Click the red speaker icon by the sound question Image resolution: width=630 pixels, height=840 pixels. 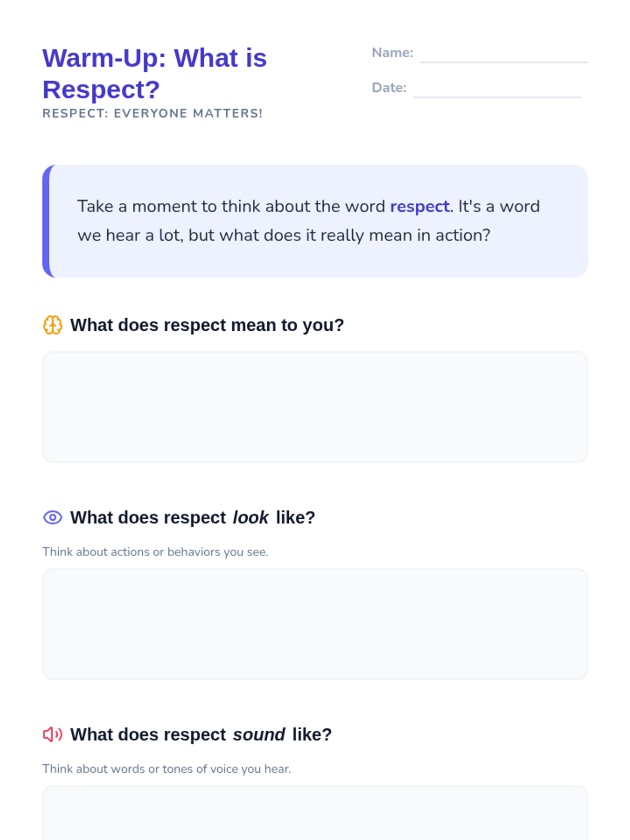(x=52, y=734)
